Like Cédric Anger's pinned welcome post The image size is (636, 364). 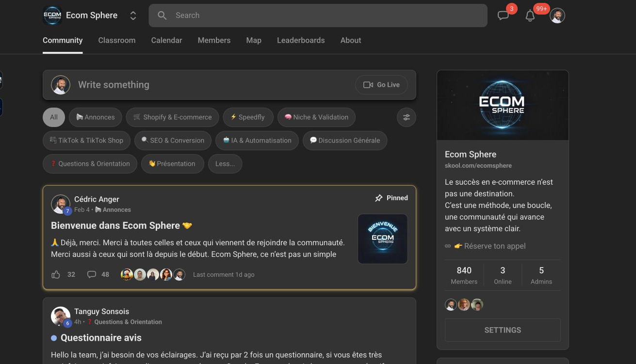point(55,274)
